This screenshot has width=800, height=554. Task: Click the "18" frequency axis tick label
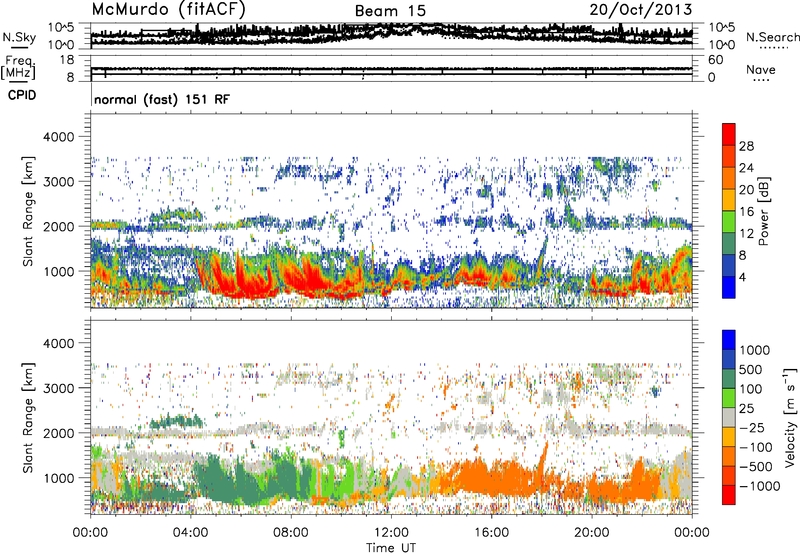pyautogui.click(x=66, y=60)
